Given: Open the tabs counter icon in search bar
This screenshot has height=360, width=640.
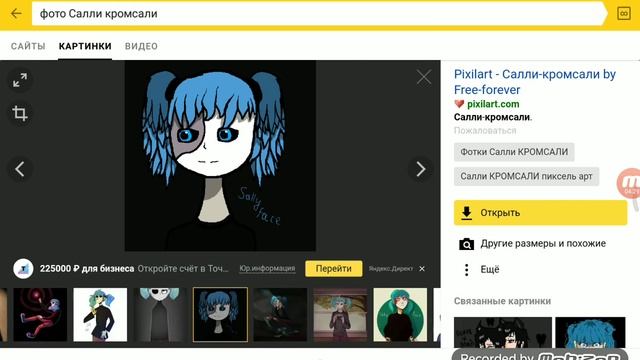Looking at the screenshot, I should (623, 13).
